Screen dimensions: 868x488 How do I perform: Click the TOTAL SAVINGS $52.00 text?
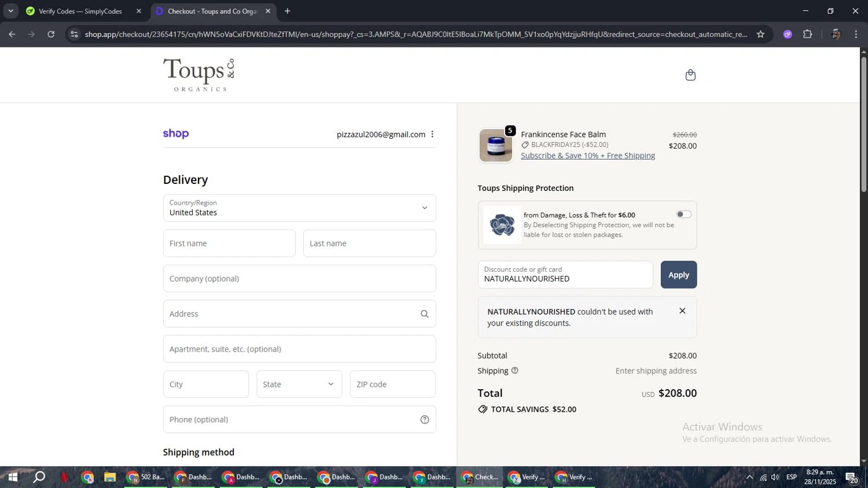[x=534, y=409]
